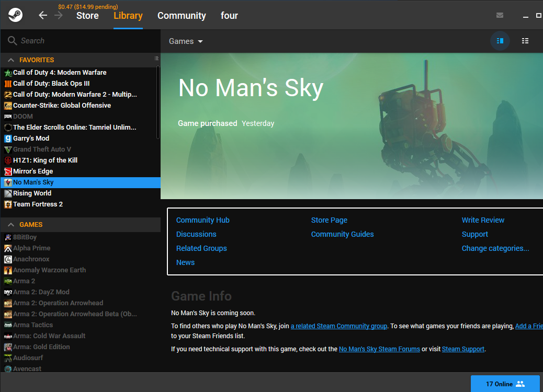Click H1Z1 King of the Kill icon
This screenshot has height=392, width=543.
click(8, 160)
